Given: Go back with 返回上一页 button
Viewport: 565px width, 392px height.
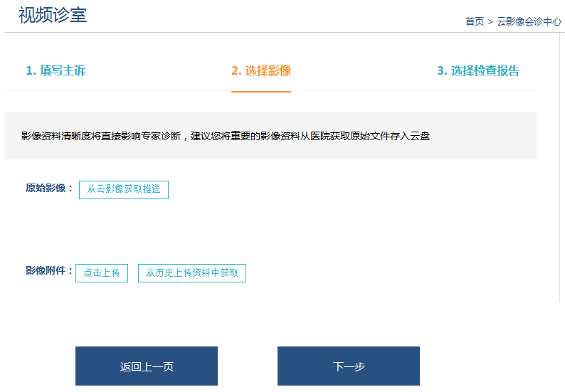Looking at the screenshot, I should 147,366.
